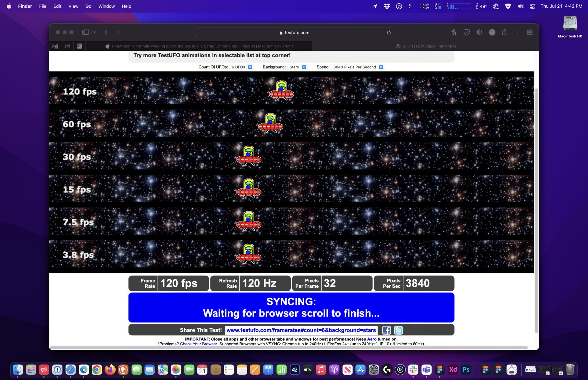Reload the testufo.com page
Viewport: 588px width, 380px height.
point(389,32)
